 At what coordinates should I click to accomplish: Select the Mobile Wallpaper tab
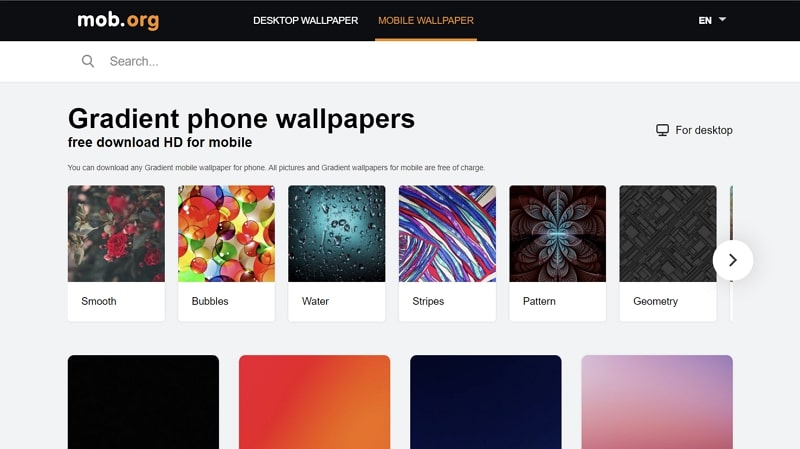point(426,20)
